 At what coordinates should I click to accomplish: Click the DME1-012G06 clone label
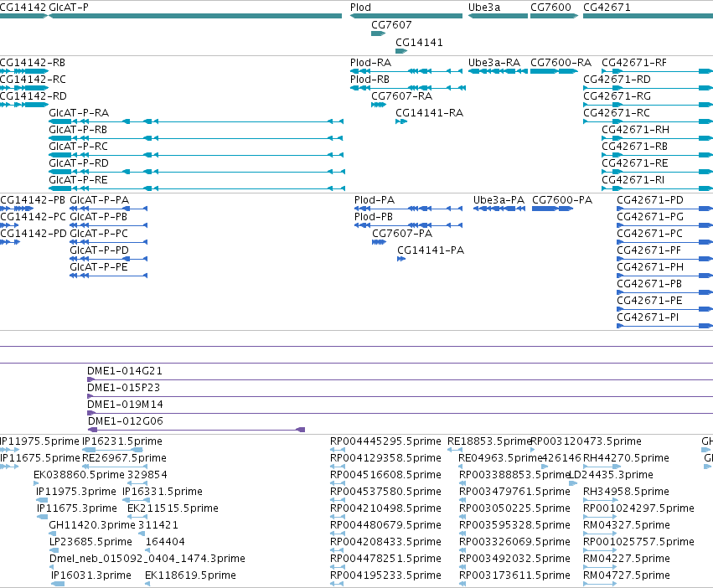(x=126, y=421)
